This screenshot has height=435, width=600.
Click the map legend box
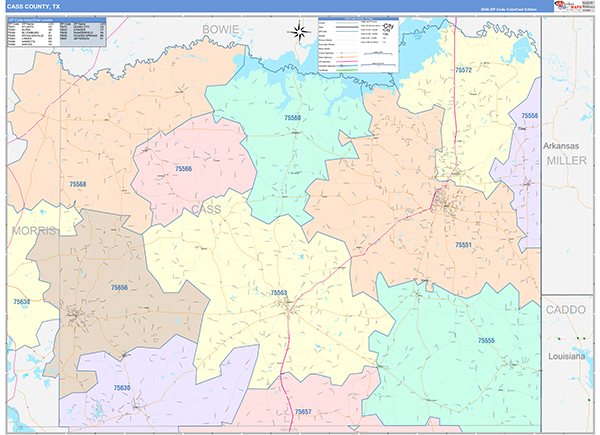(x=358, y=45)
